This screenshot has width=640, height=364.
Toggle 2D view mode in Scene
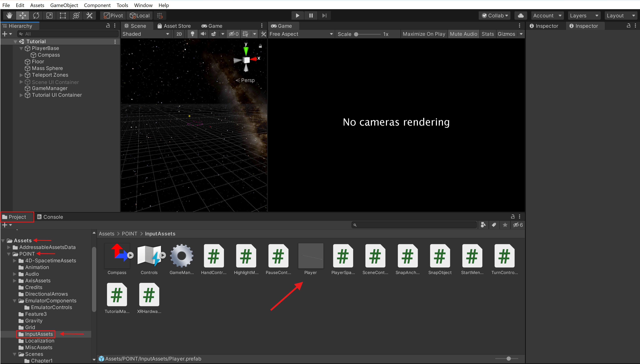(x=179, y=34)
